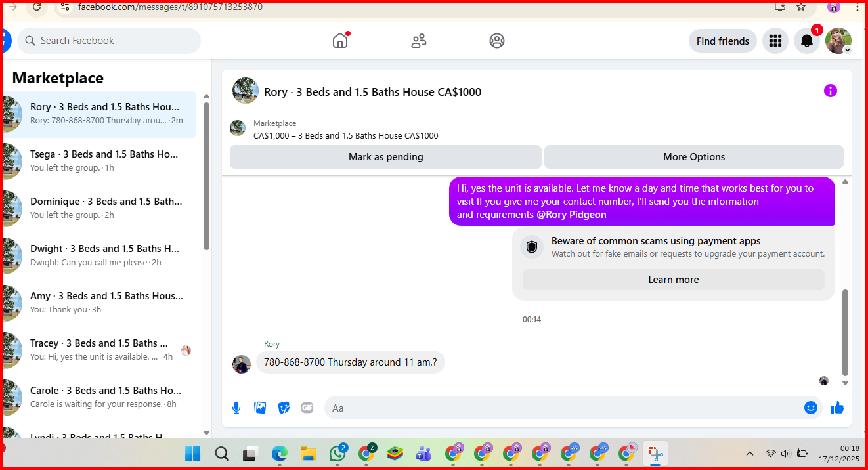This screenshot has width=868, height=470.
Task: Click Rory's avatar beside his message
Action: [x=242, y=364]
